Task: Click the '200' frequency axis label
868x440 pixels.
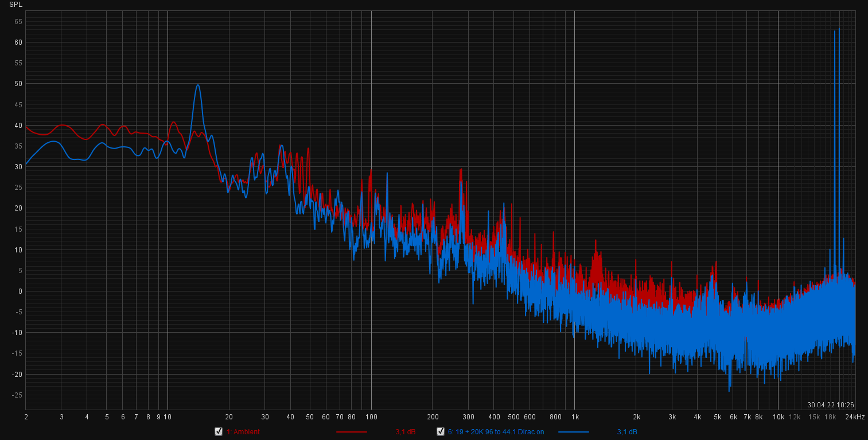Action: pyautogui.click(x=433, y=416)
